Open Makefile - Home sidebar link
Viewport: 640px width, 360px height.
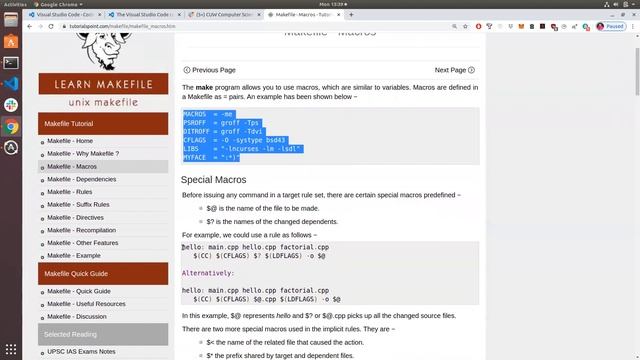(70, 141)
